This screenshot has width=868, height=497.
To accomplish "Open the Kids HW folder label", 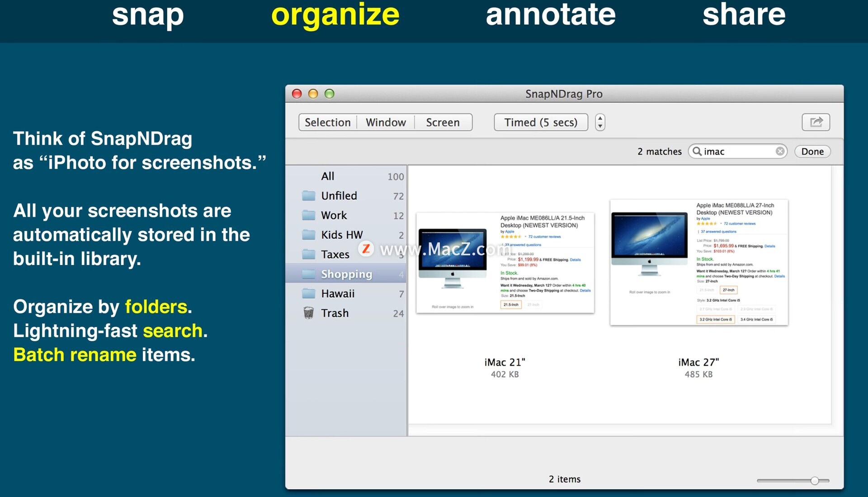I will [x=342, y=235].
